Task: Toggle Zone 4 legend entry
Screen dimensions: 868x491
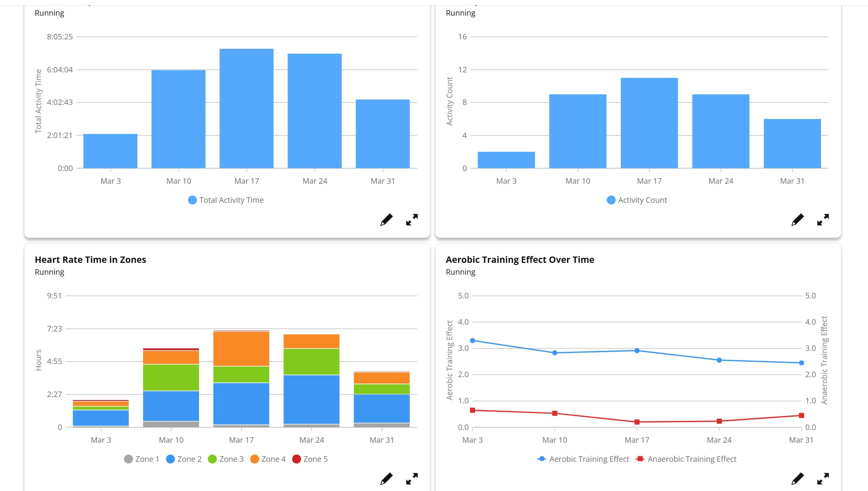Action: (x=268, y=459)
